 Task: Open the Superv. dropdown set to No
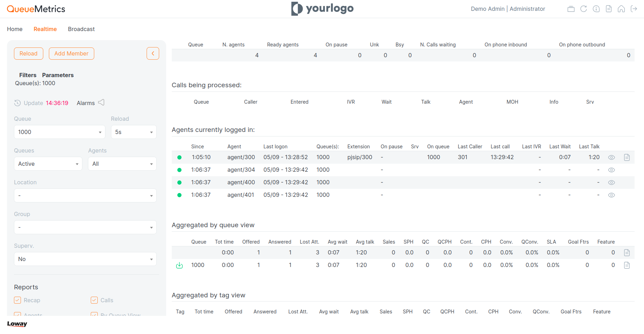(85, 259)
